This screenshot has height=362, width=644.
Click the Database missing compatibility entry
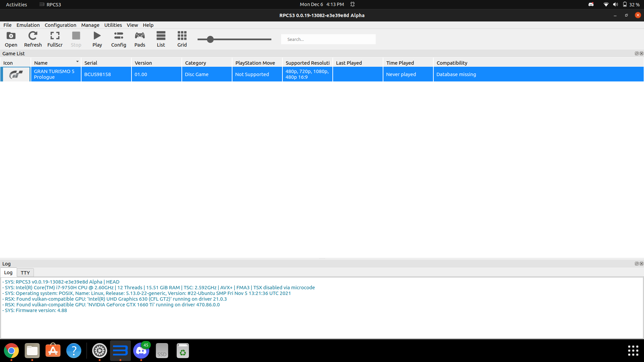tap(456, 74)
